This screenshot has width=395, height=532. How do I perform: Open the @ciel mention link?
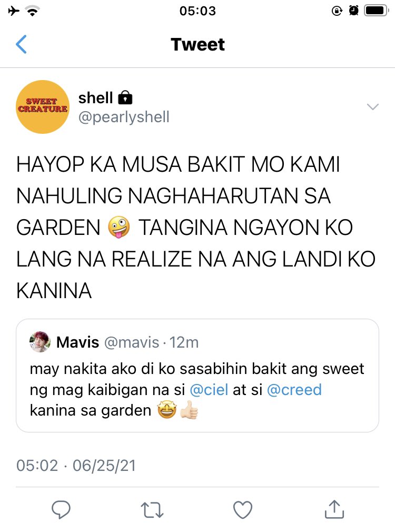[209, 389]
